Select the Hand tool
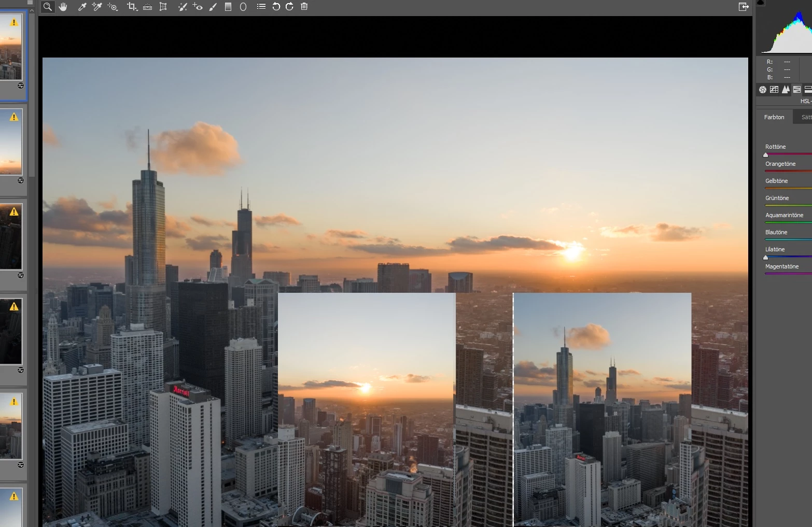This screenshot has width=812, height=527. (63, 7)
